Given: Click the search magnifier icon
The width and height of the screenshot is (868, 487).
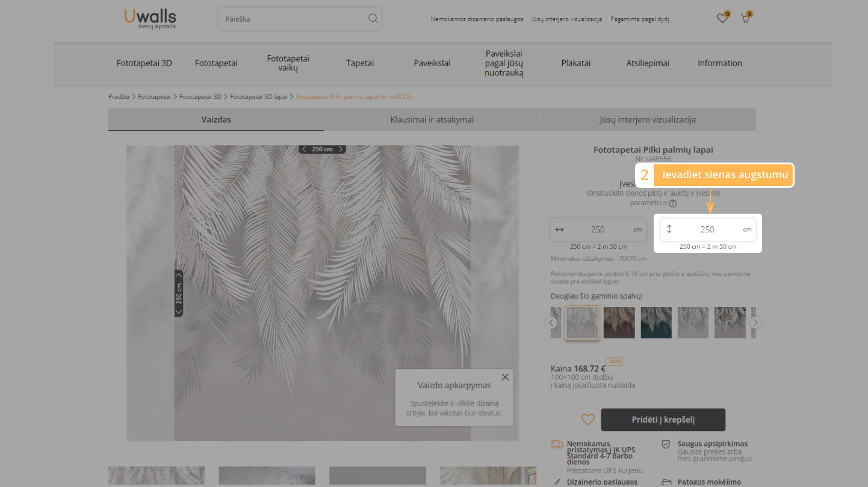Looking at the screenshot, I should 373,19.
